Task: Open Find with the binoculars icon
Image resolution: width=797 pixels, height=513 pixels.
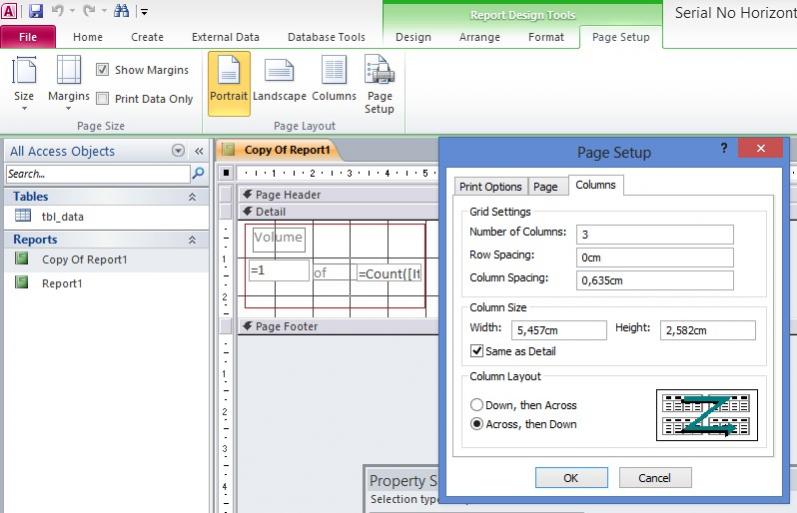Action: pos(121,11)
